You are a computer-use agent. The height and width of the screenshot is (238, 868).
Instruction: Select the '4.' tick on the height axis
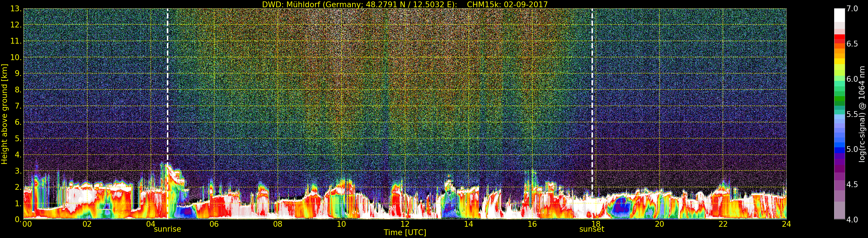click(18, 155)
